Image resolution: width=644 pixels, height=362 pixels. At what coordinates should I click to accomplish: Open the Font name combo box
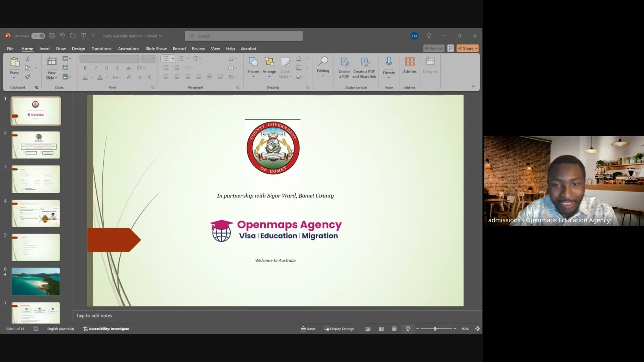(x=109, y=59)
